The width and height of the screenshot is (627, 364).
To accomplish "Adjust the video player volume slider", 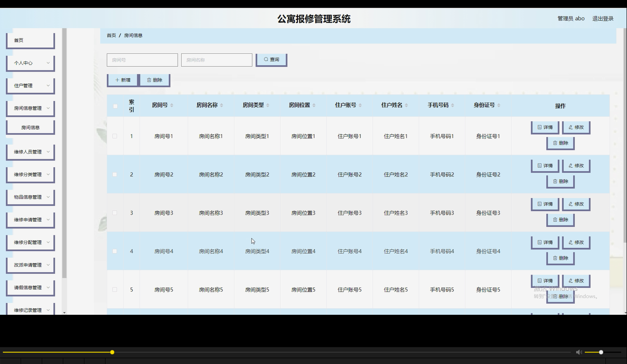I will 601,352.
